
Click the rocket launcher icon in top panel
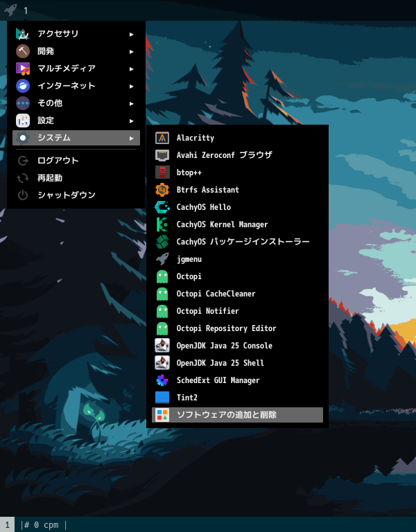point(10,10)
